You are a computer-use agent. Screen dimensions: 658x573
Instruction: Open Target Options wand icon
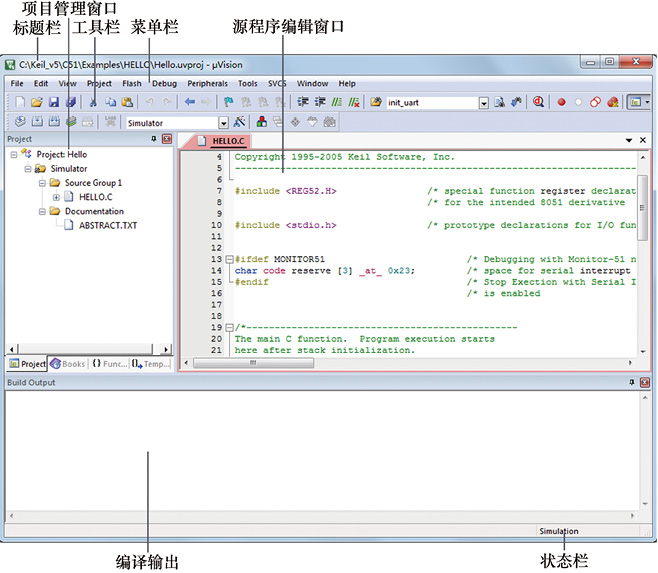(239, 122)
